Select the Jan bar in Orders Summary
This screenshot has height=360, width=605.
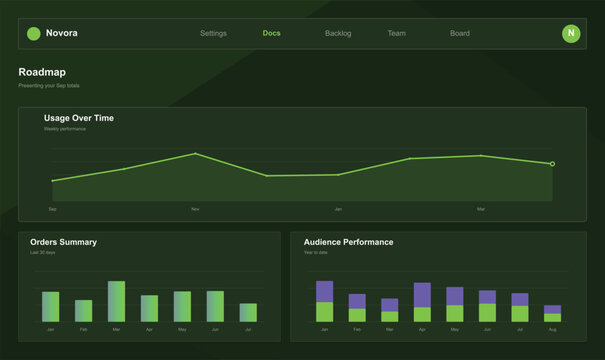[x=51, y=307]
